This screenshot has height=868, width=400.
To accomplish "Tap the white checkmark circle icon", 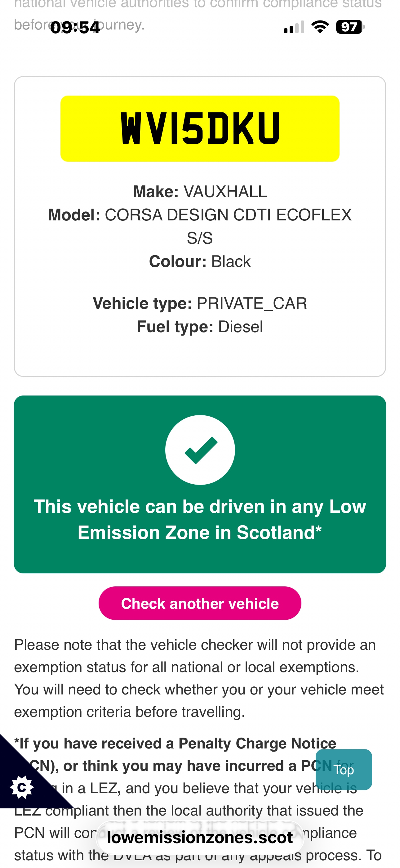I will 200,450.
